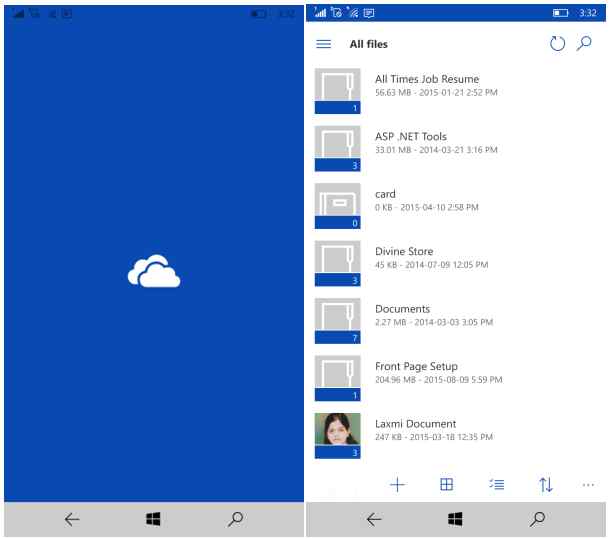This screenshot has width=610, height=539.
Task: Tap item count badge 7 on Documents
Action: 338,337
